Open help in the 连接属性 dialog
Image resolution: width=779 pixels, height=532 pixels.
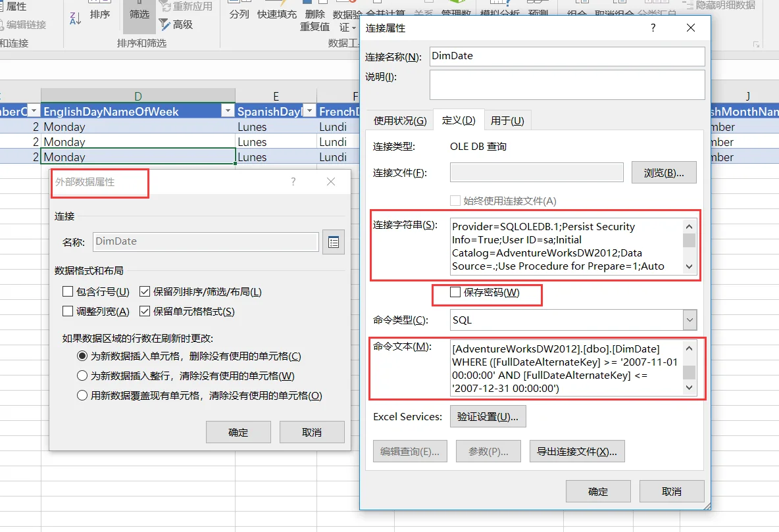coord(653,28)
